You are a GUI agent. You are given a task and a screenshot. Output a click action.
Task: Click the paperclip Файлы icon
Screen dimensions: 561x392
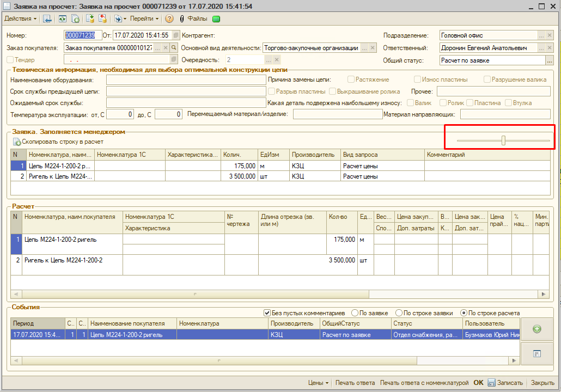[182, 19]
